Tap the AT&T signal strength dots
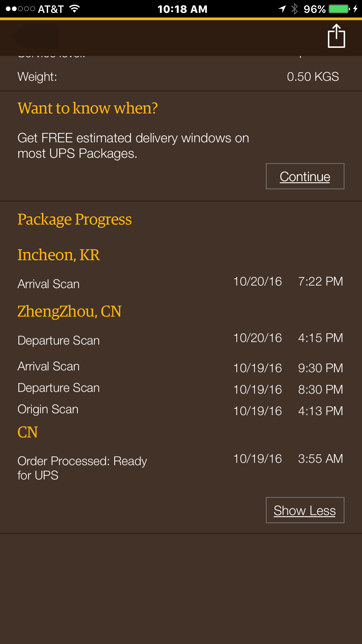Screen dimensions: 362x644 pyautogui.click(x=20, y=9)
